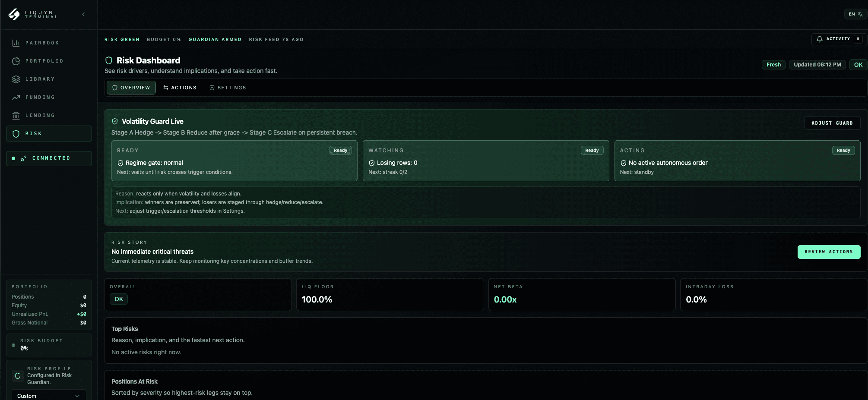Toggle the Connected wallet status

pos(49,158)
